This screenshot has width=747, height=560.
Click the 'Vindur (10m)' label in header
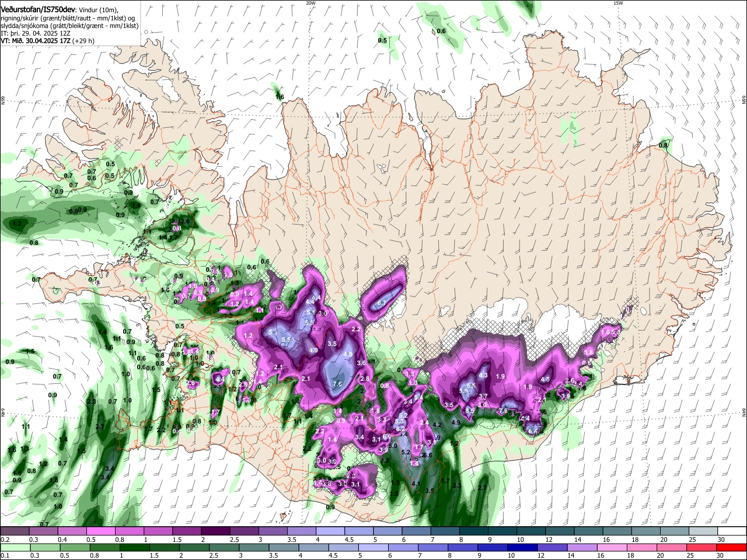98,10
